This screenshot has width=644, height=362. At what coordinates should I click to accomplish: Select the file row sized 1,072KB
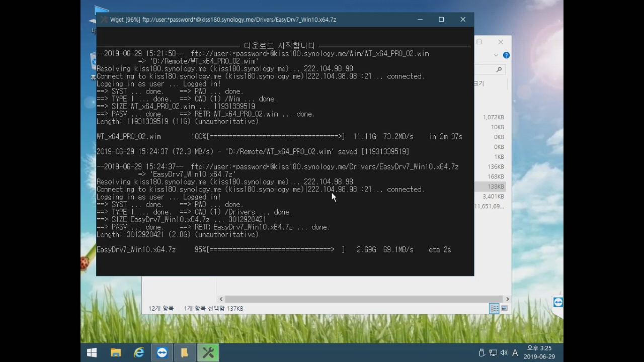pyautogui.click(x=493, y=117)
